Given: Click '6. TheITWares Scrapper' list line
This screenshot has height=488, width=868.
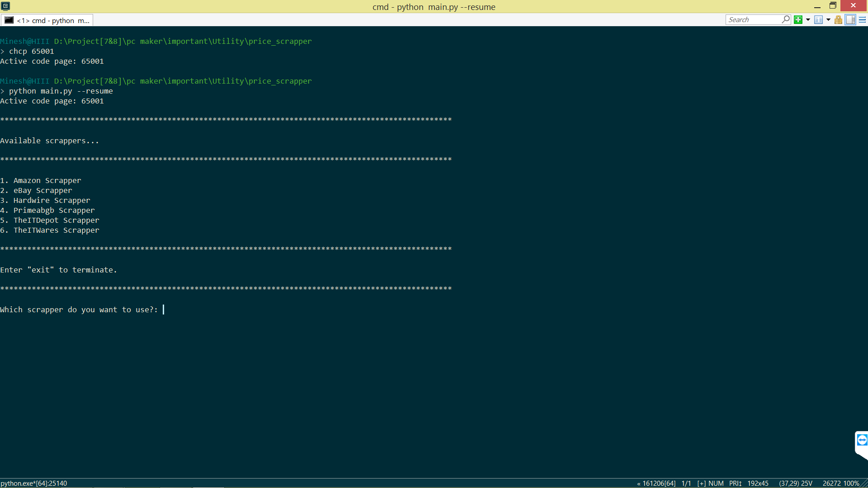Looking at the screenshot, I should click(x=50, y=230).
